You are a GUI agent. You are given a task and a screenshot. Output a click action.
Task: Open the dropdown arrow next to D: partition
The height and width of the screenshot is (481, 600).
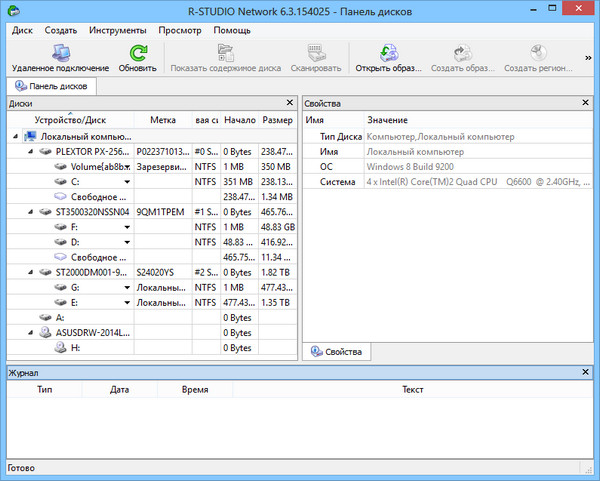[127, 243]
